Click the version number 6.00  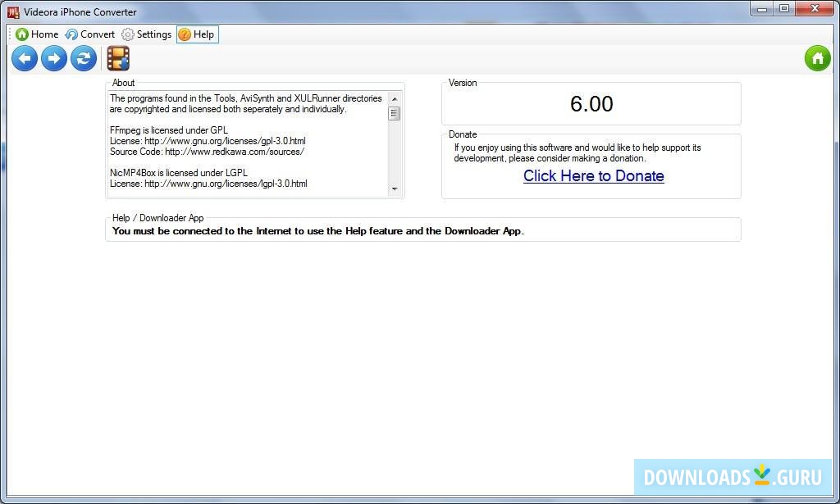[591, 104]
